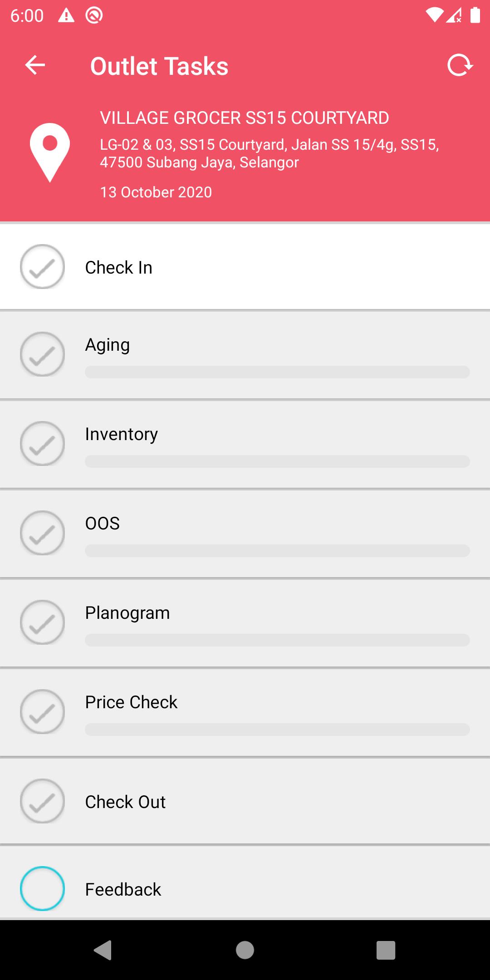Screen dimensions: 490x980
Task: Open the OOS task row
Action: [x=245, y=533]
